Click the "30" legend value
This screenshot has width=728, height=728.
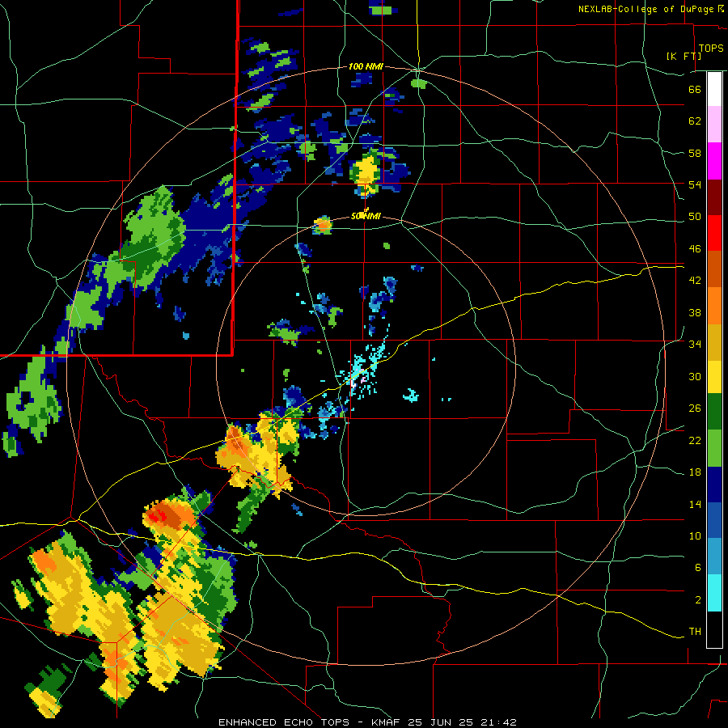click(x=695, y=376)
